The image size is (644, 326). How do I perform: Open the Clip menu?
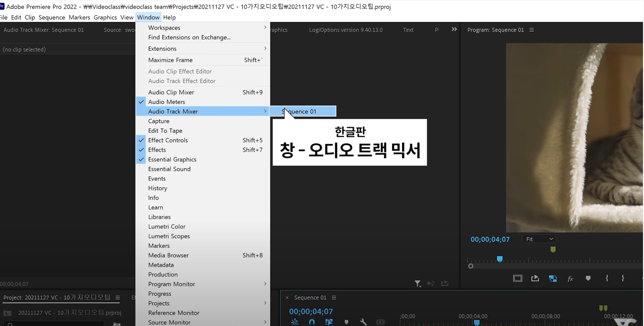30,17
